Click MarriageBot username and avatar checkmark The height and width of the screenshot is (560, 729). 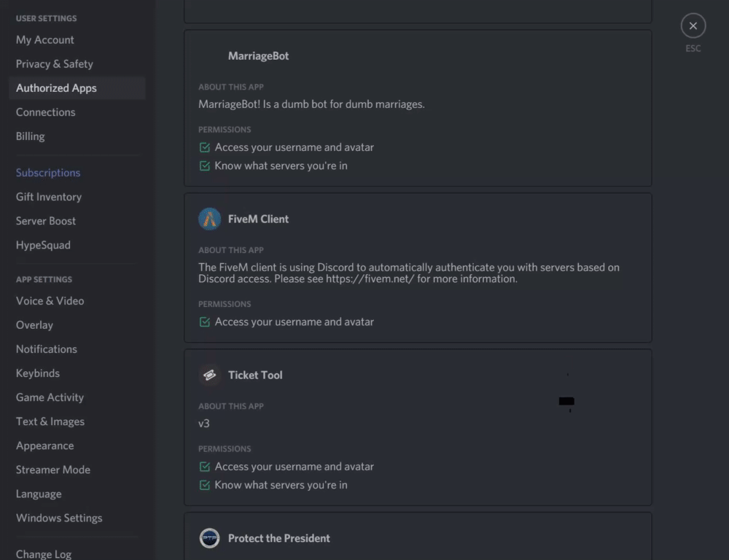(205, 147)
